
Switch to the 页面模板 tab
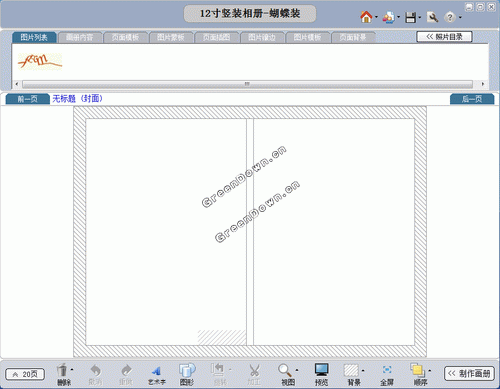point(125,37)
